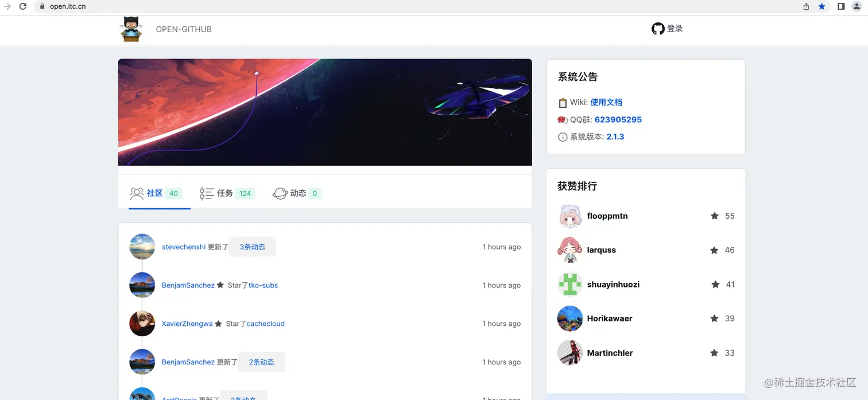Image resolution: width=868 pixels, height=400 pixels.
Task: Click the 系统公告 heading
Action: 578,77
